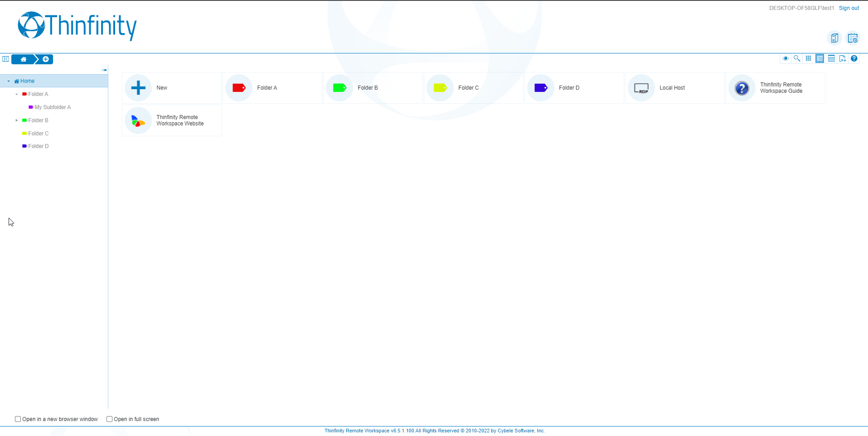The image size is (868, 436).
Task: Go to Home in the breadcrumb bar
Action: tap(23, 59)
